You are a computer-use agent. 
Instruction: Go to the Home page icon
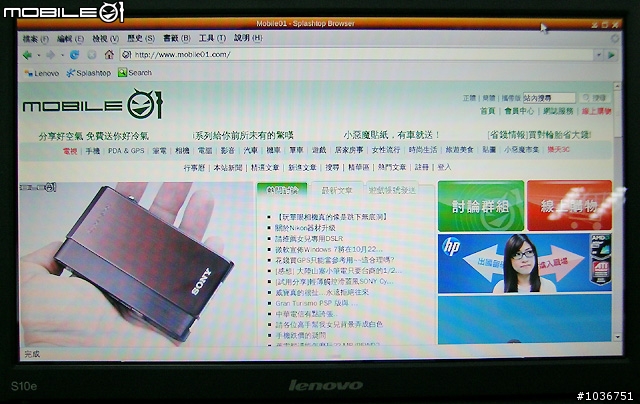point(109,54)
